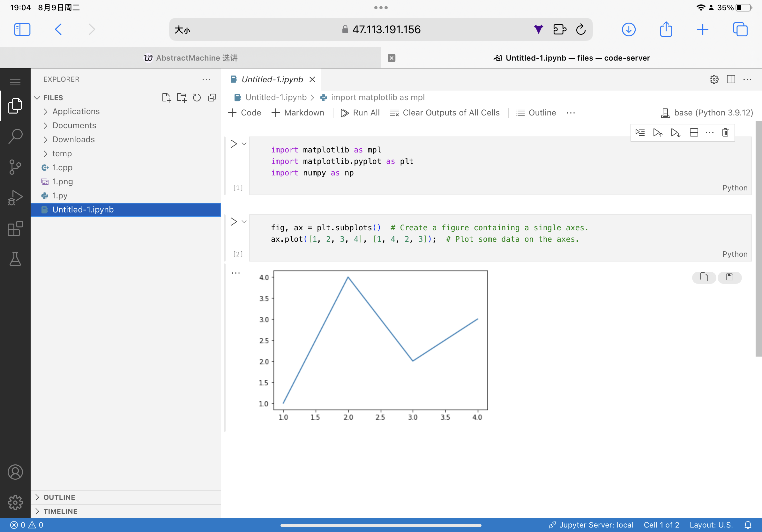Click Safari address bar 47.113.191.156

381,30
